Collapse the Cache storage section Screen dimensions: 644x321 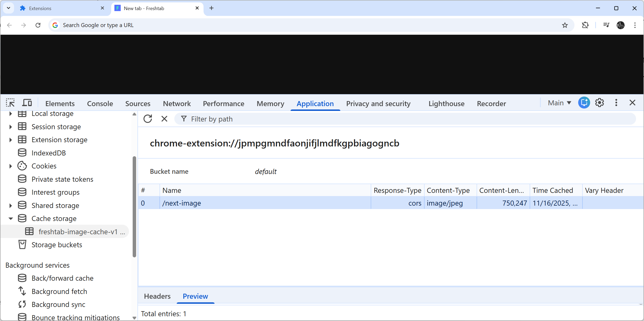click(11, 218)
